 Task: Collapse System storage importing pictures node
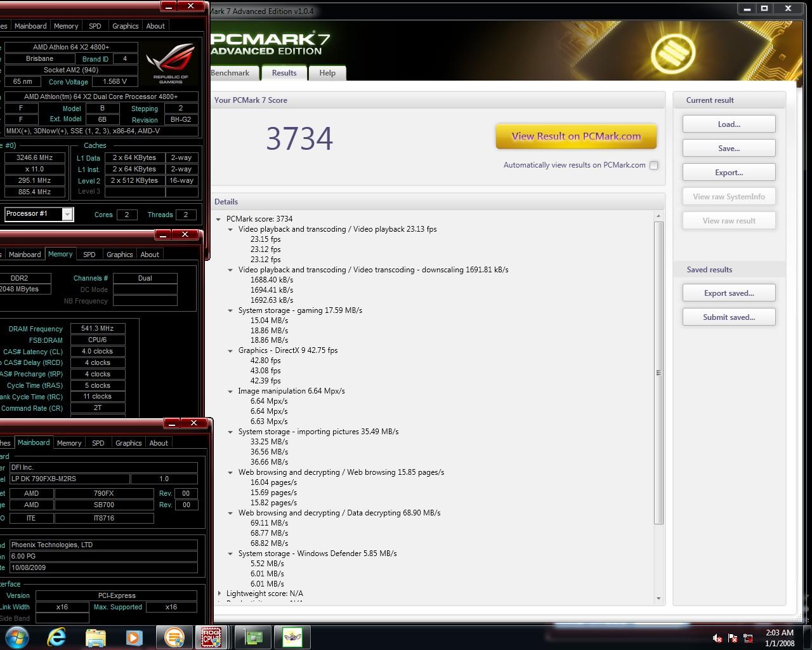click(x=231, y=432)
